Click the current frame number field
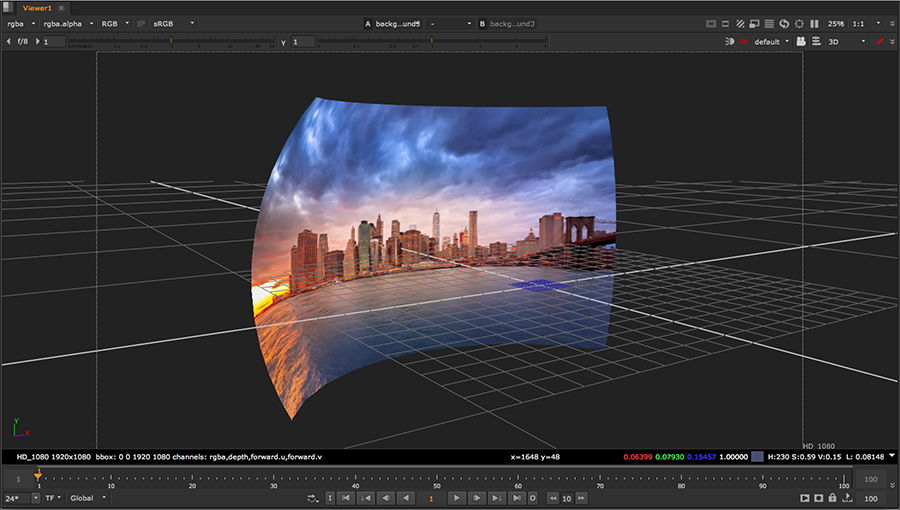This screenshot has height=510, width=900. click(431, 498)
